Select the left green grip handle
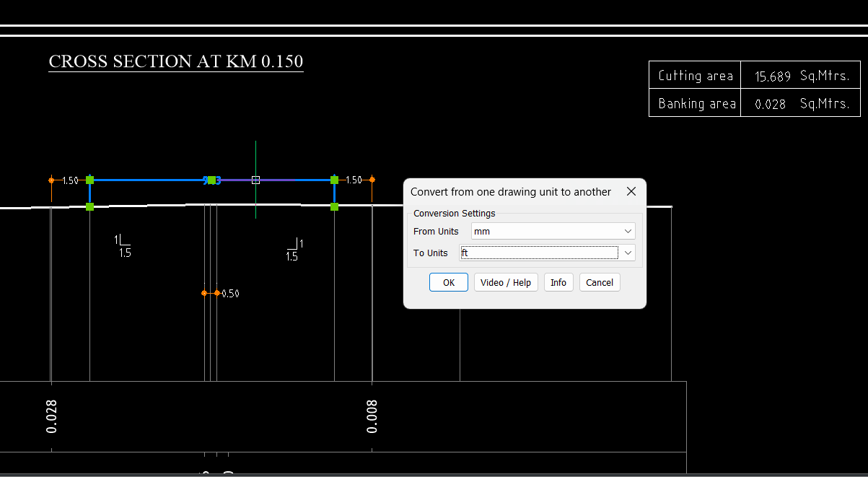868x477 pixels. click(x=89, y=180)
